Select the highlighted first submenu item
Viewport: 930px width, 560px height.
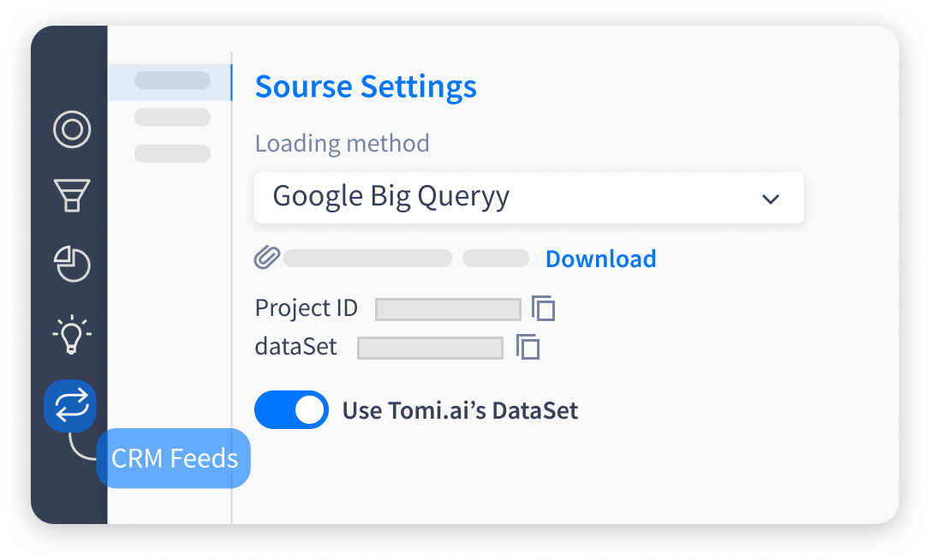point(170,82)
